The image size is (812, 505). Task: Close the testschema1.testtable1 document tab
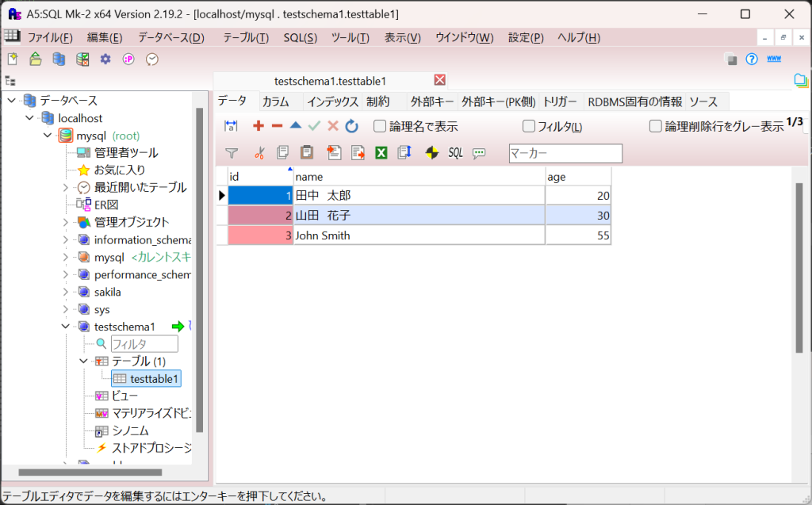[440, 80]
